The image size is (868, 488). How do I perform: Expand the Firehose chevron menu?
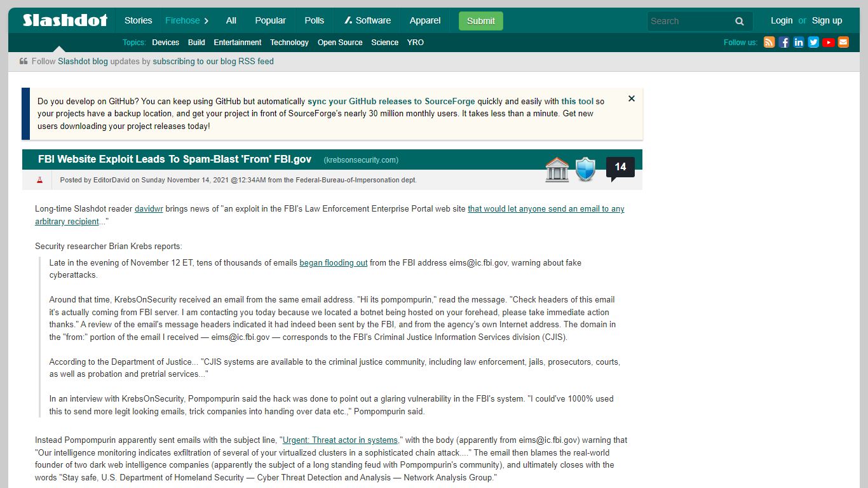tap(207, 21)
